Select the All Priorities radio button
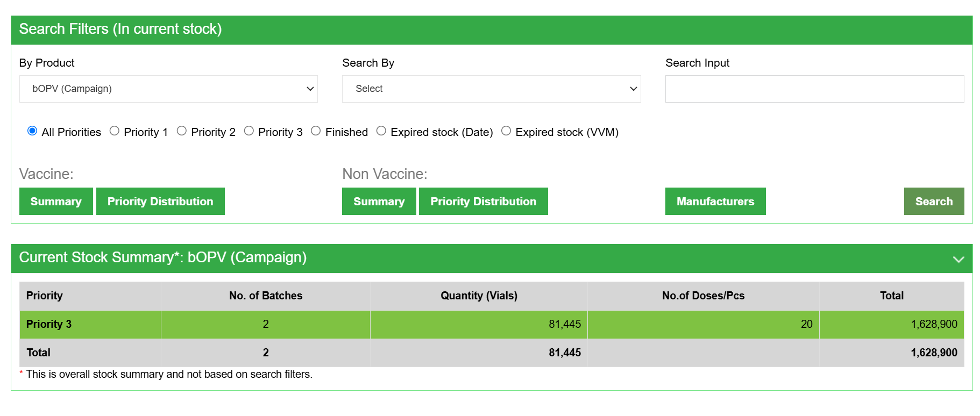Image resolution: width=980 pixels, height=416 pixels. click(x=32, y=131)
